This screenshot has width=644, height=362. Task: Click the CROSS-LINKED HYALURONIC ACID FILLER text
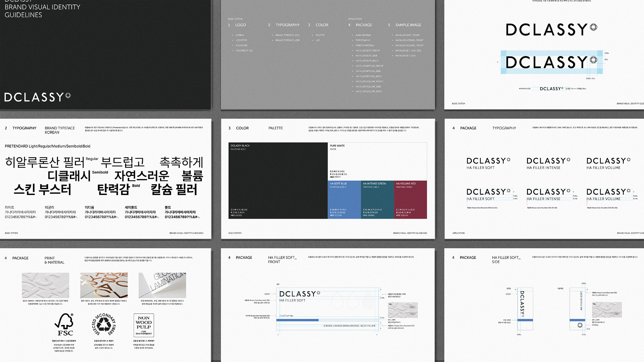pyautogui.click(x=349, y=326)
